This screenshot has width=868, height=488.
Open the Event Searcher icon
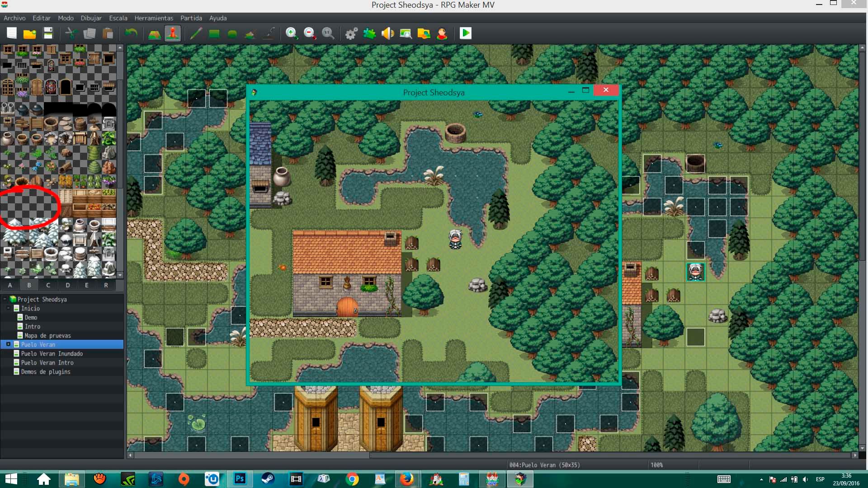[406, 33]
